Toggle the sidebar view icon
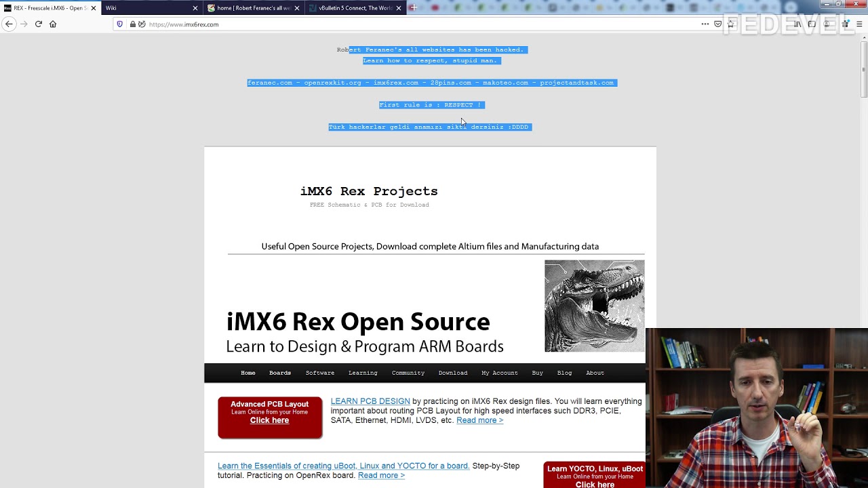 coord(812,24)
